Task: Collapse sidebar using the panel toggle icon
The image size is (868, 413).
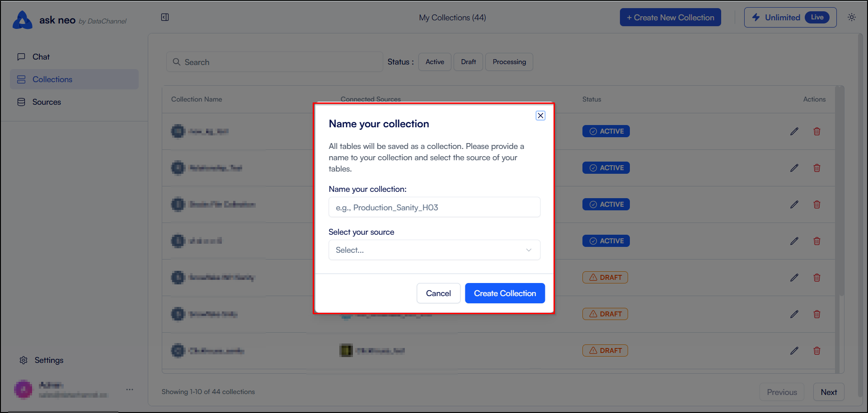Action: point(165,17)
